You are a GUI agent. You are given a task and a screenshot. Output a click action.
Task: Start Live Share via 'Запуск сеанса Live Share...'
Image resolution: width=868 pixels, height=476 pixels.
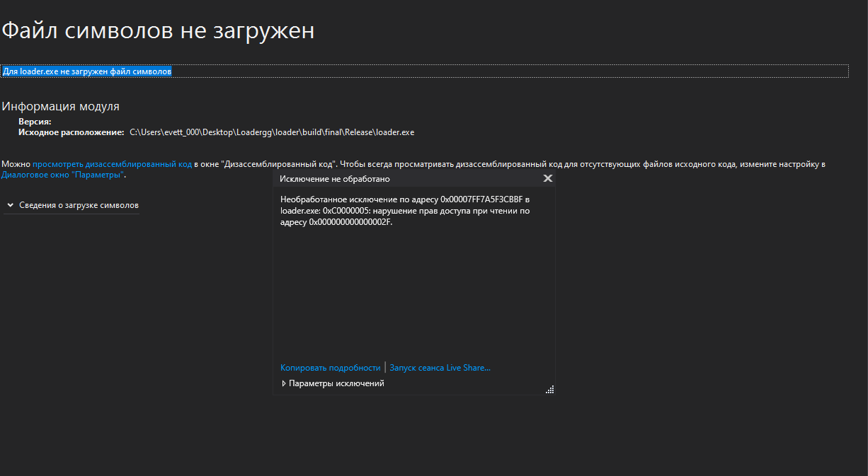click(440, 368)
